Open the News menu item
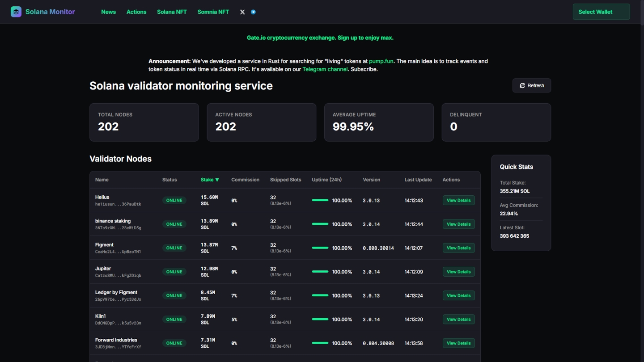Viewport: 644px width, 362px height. pyautogui.click(x=109, y=12)
